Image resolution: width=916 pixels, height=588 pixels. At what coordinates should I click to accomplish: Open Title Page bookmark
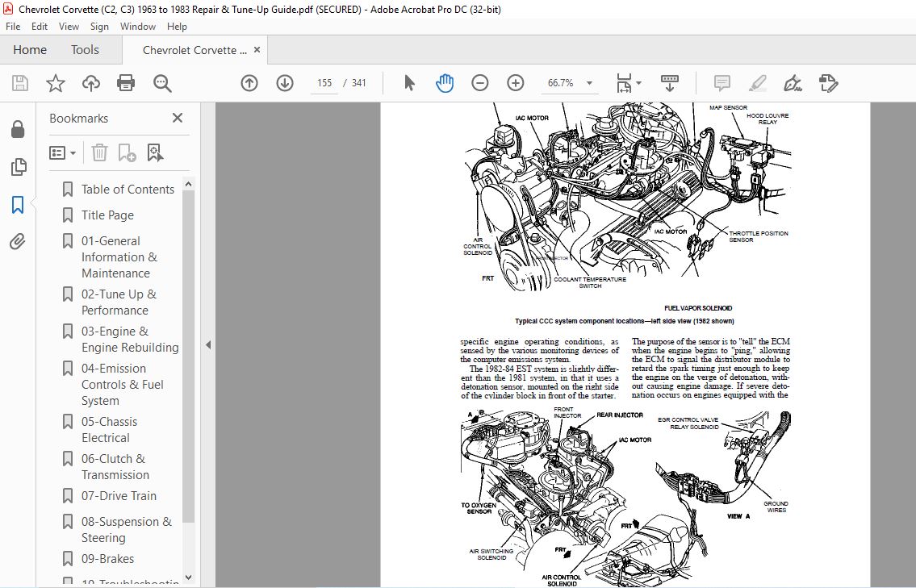[107, 215]
